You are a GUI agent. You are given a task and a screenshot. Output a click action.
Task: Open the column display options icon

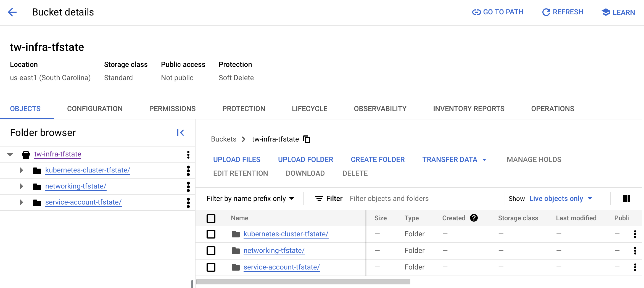click(x=626, y=198)
